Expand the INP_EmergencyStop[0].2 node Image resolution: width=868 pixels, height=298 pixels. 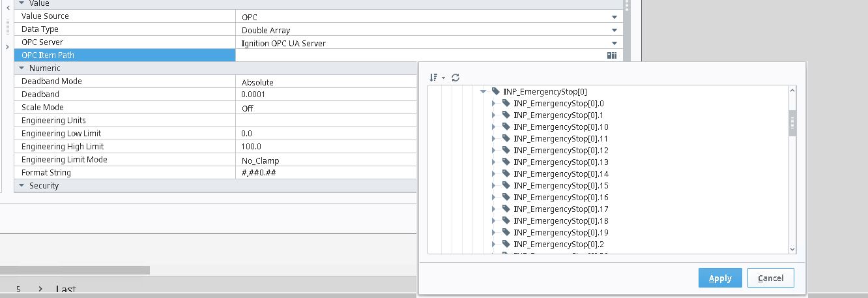coord(494,245)
